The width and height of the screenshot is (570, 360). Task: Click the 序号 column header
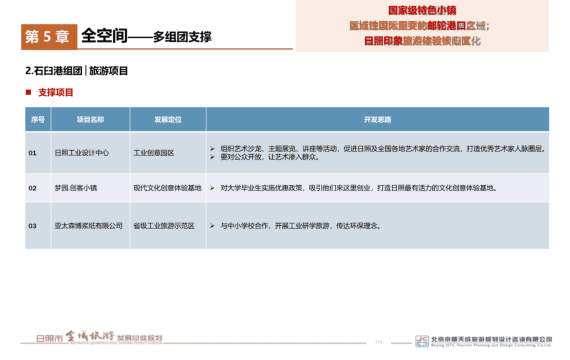tap(38, 119)
